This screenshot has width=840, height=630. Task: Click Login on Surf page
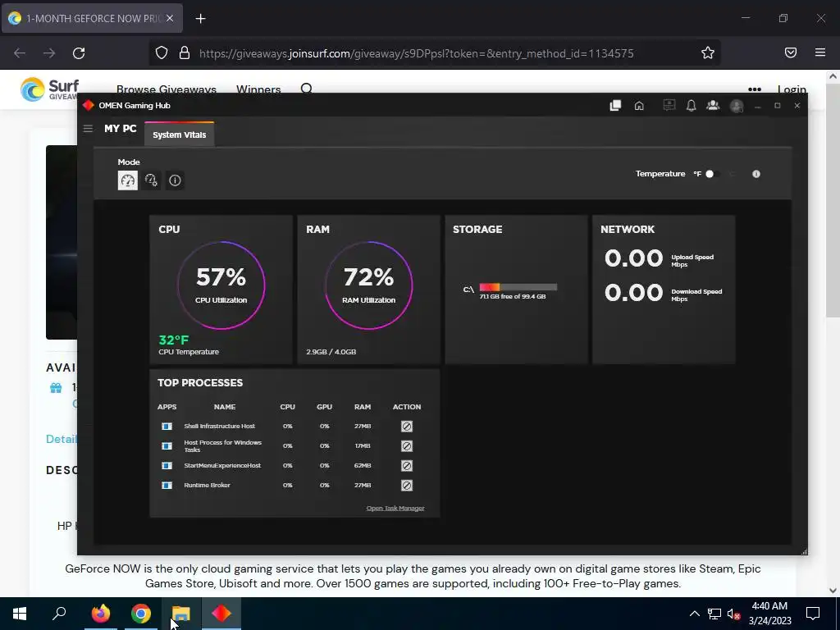[x=792, y=89]
